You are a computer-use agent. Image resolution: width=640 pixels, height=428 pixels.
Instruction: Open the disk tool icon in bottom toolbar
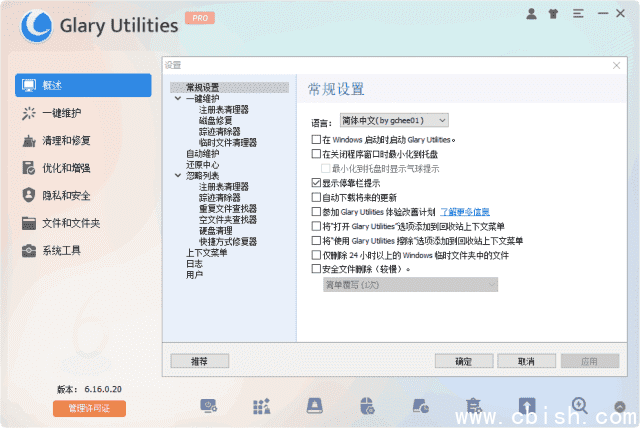(x=314, y=406)
